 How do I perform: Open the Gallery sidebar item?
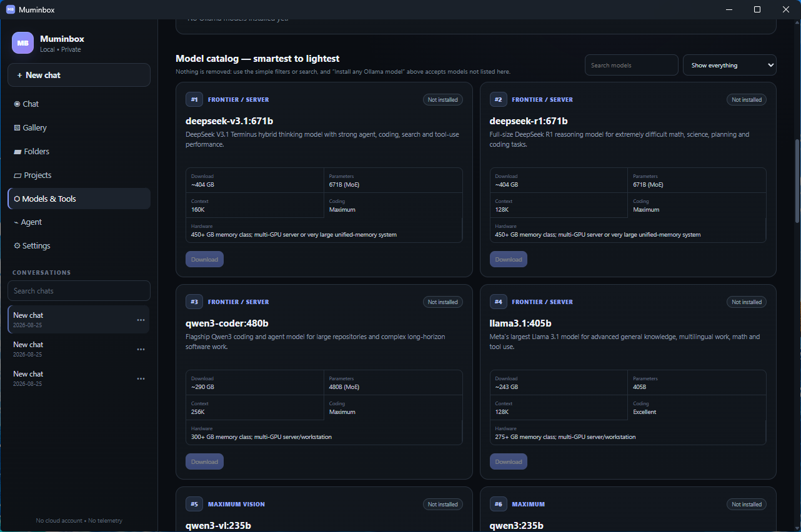(79, 128)
